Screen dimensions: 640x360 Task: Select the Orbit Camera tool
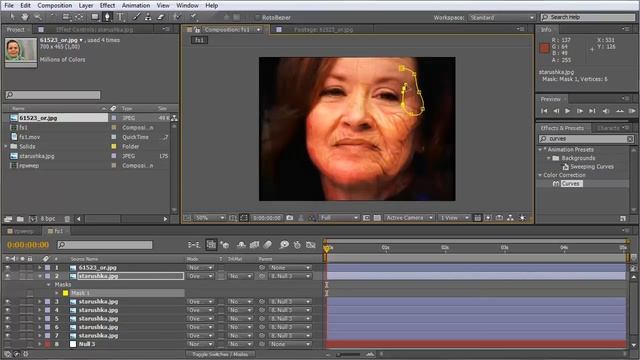66,17
